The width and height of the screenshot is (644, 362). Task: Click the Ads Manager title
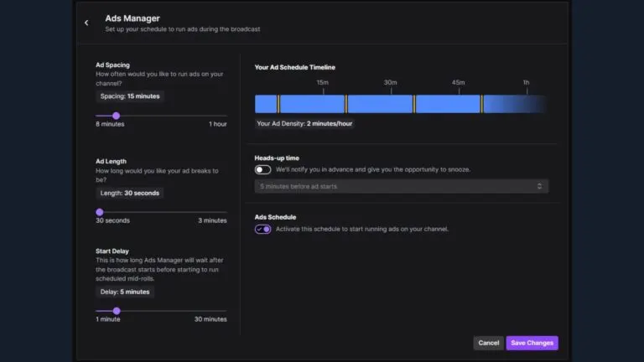pos(132,18)
